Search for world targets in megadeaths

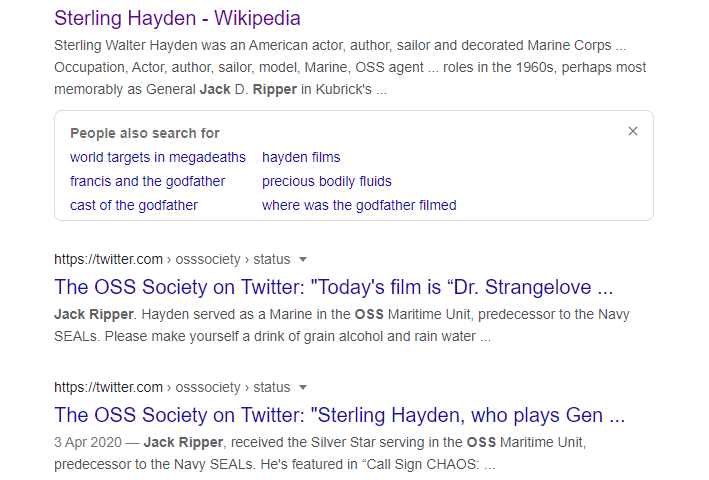pos(157,157)
